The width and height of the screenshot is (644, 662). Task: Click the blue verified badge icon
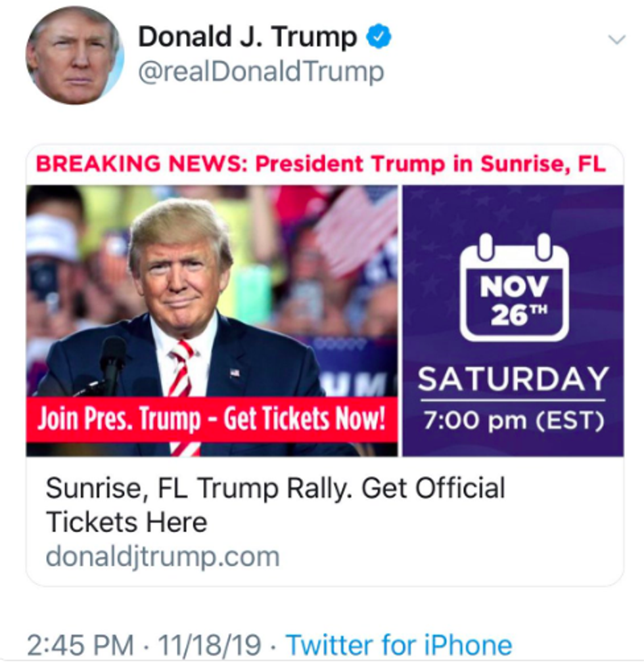pos(379,37)
